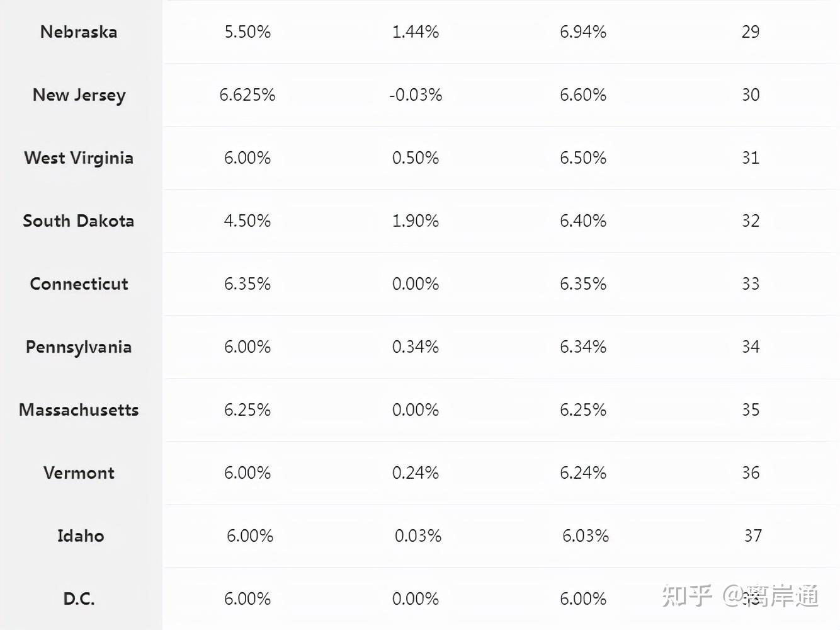Select the Vermont state name
The height and width of the screenshot is (630, 840).
point(79,473)
